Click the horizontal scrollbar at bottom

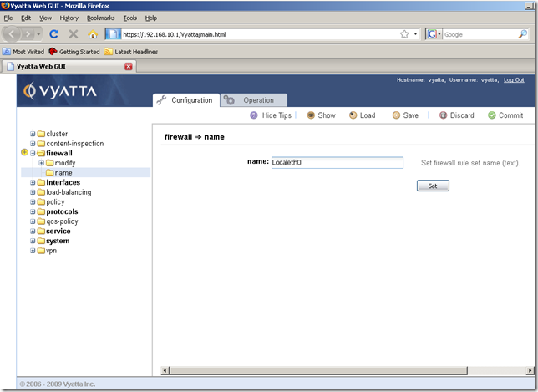(343, 369)
